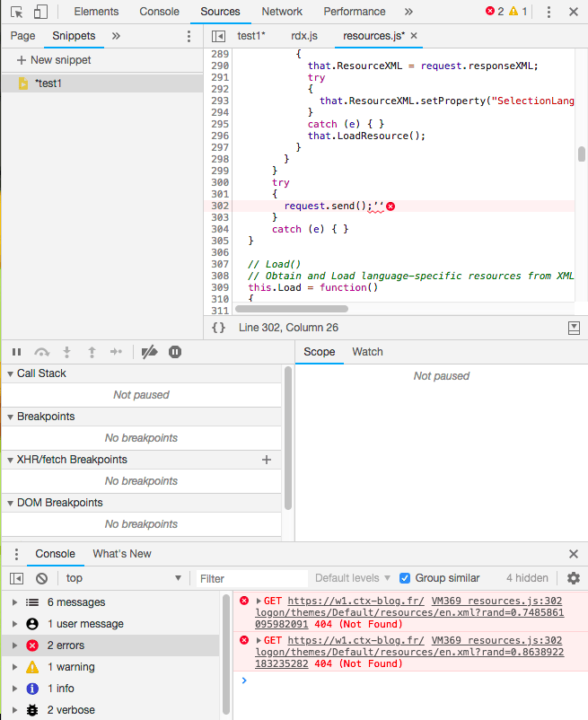Select the 1 info filter row
588x720 pixels.
pyautogui.click(x=110, y=689)
